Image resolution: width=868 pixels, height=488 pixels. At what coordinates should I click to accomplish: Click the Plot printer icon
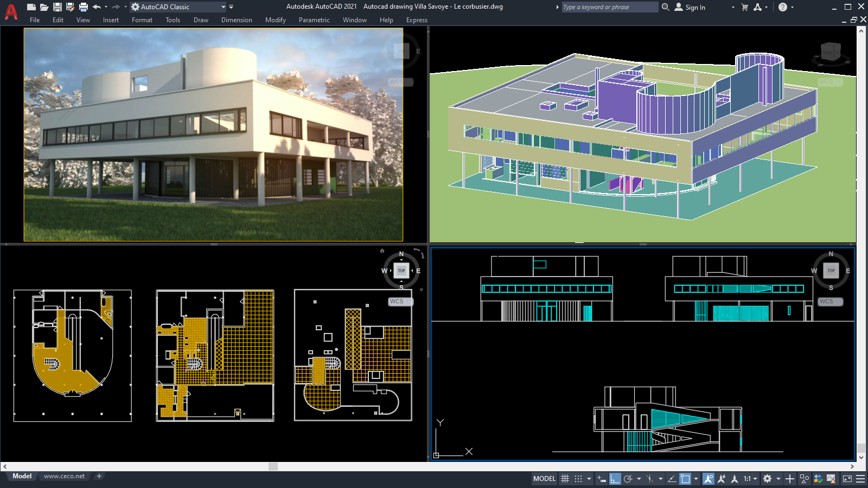click(83, 7)
